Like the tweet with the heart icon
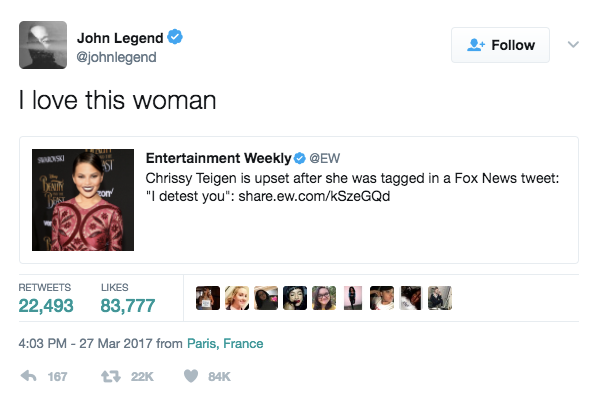 pos(191,376)
